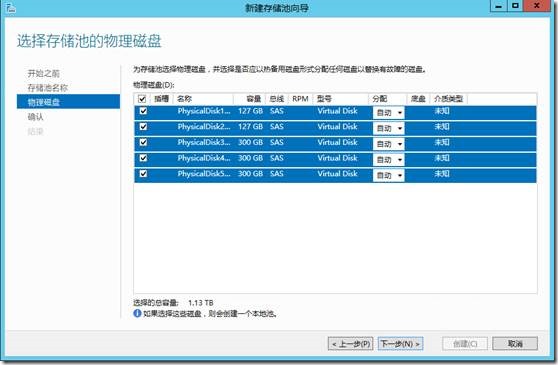
Task: Uncheck the PhysicalDisk4 checkbox
Action: tap(143, 158)
